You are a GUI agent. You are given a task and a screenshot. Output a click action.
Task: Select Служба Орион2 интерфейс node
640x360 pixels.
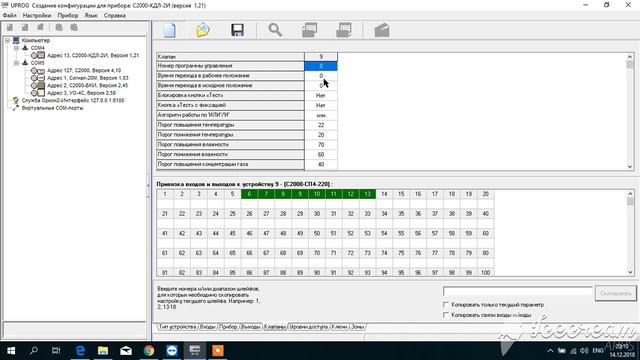pyautogui.click(x=73, y=100)
